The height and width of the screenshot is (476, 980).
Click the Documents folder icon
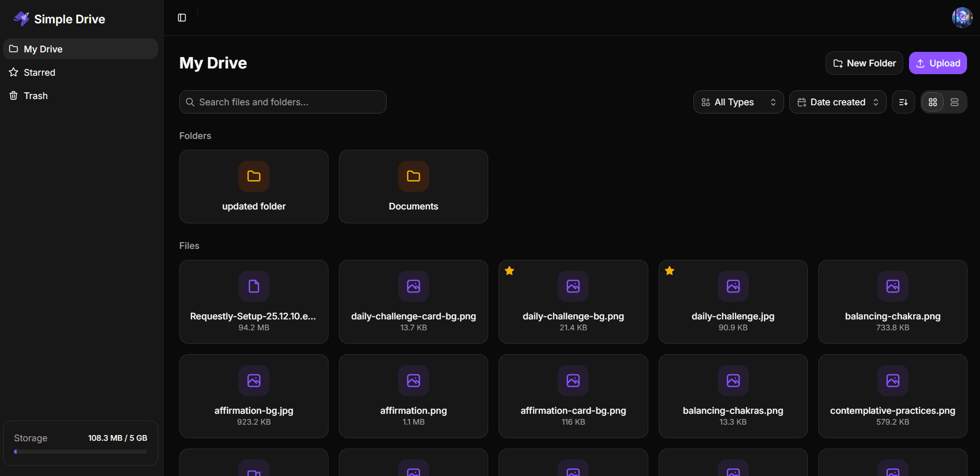(x=414, y=176)
